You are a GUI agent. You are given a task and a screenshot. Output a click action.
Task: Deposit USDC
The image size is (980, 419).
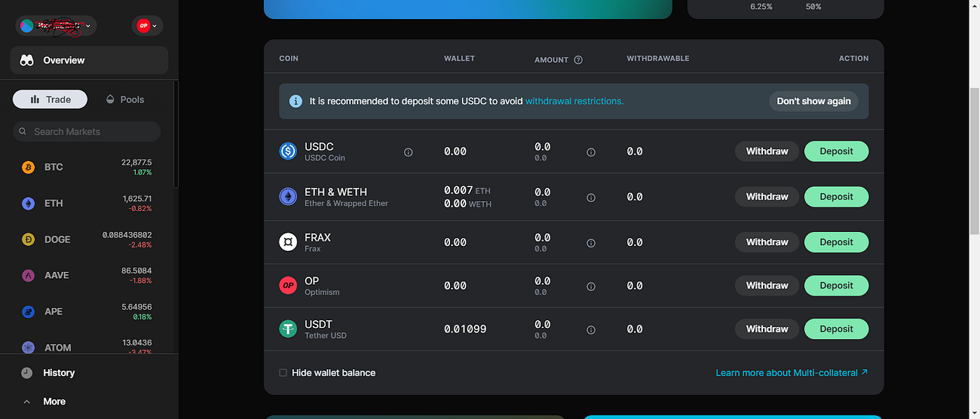click(836, 151)
